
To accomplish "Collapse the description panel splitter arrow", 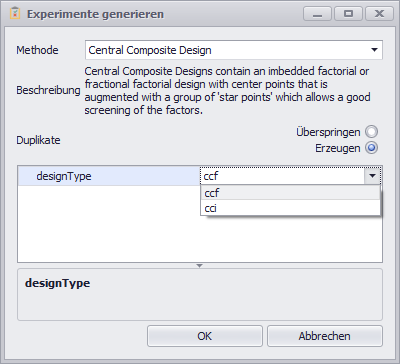I will click(199, 266).
